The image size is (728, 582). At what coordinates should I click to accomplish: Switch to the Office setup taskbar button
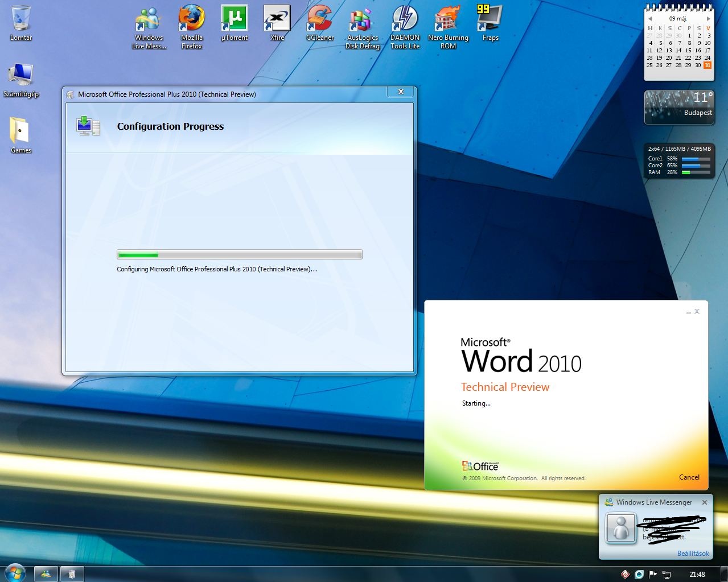tap(72, 574)
